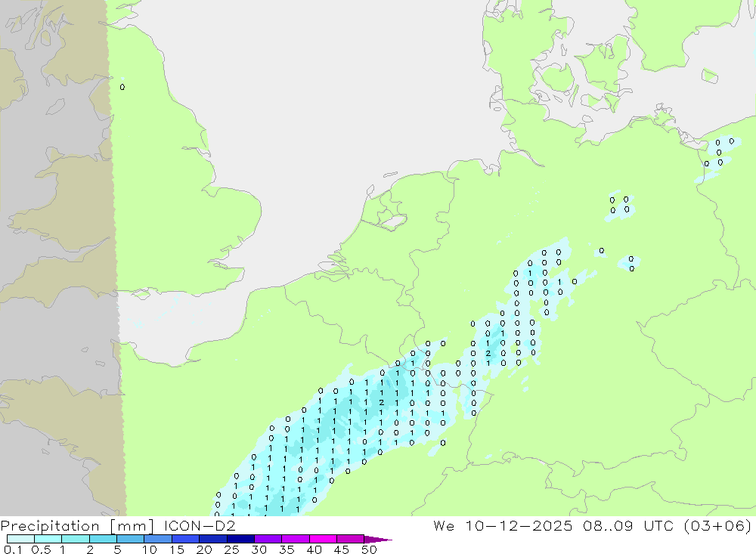The image size is (756, 554).
Task: Click the 25–30 mm navy legend swatch
Action: tap(240, 539)
